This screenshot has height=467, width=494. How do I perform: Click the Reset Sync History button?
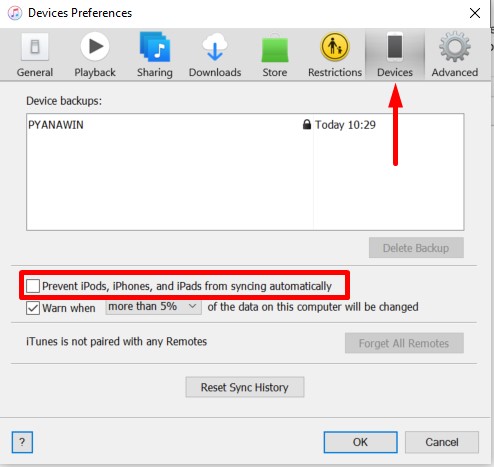245,387
